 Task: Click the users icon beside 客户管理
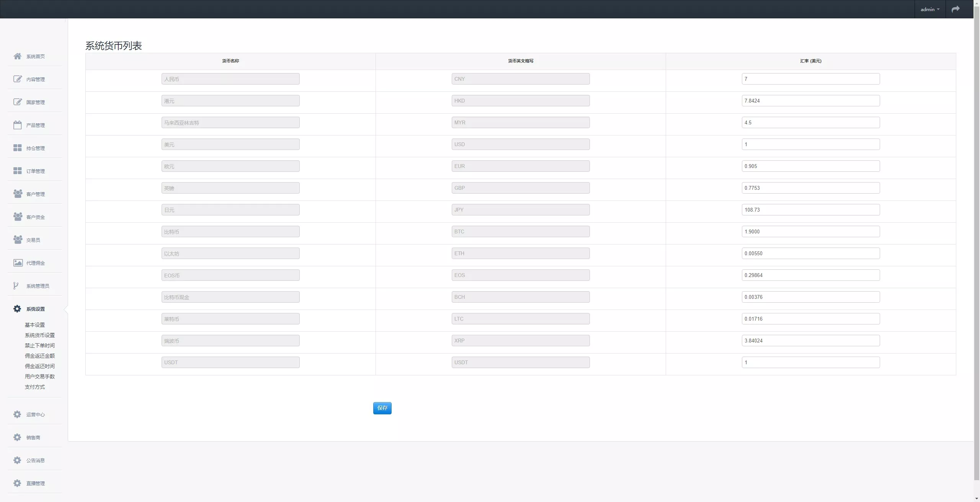pos(17,194)
